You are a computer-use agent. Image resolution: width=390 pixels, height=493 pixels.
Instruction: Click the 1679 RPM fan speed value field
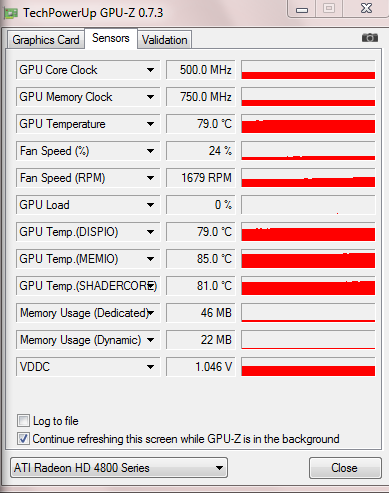[201, 178]
